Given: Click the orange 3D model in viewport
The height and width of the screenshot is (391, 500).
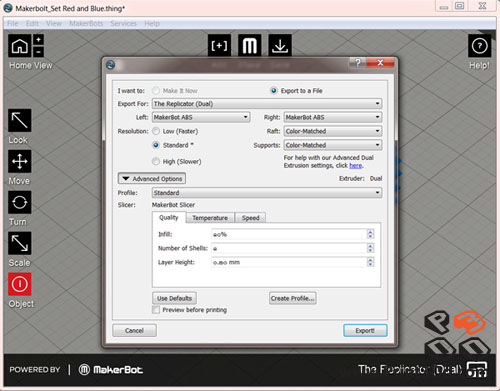Looking at the screenshot, I should (x=469, y=322).
